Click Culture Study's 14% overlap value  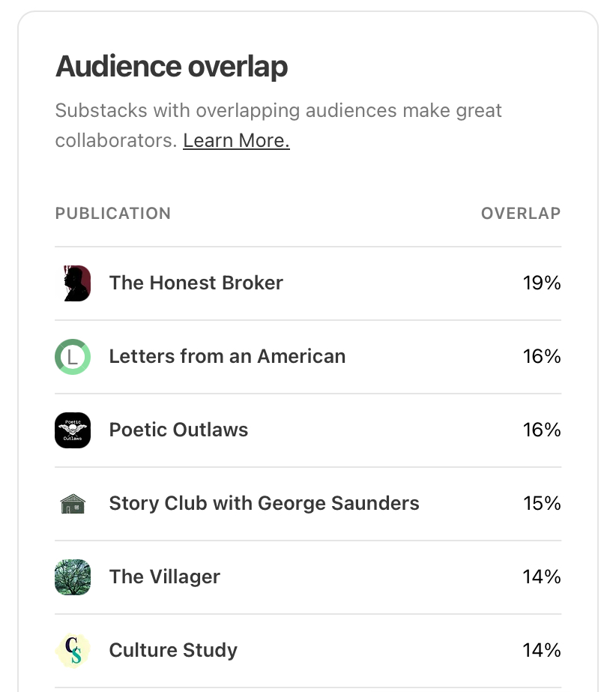coord(542,651)
